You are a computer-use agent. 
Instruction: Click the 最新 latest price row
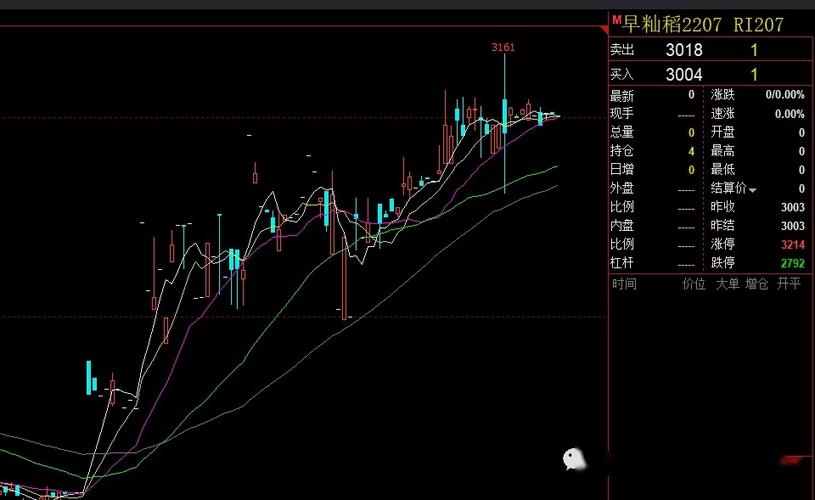(x=652, y=96)
